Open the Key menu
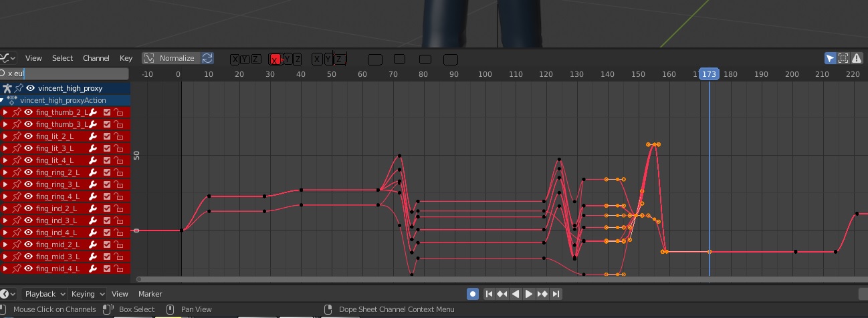The image size is (868, 318). pos(126,58)
